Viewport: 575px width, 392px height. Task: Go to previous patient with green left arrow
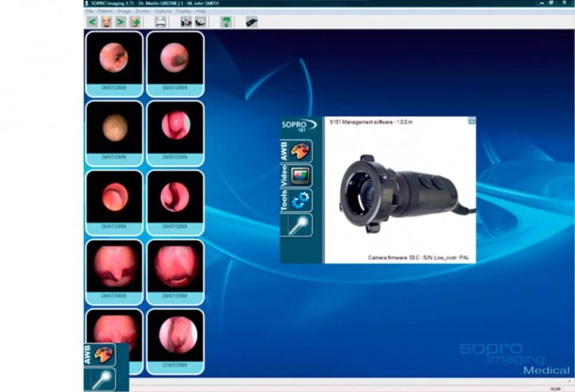(92, 22)
